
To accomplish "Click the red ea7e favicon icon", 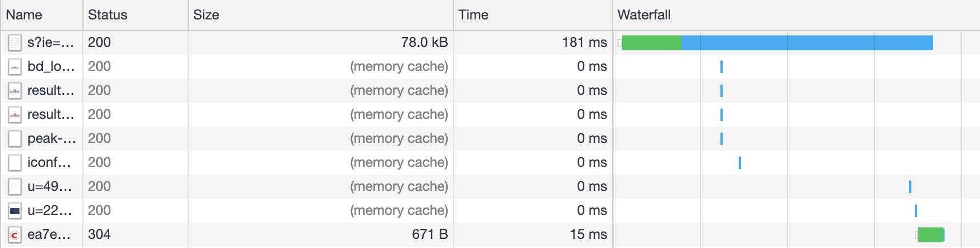I will (x=15, y=235).
